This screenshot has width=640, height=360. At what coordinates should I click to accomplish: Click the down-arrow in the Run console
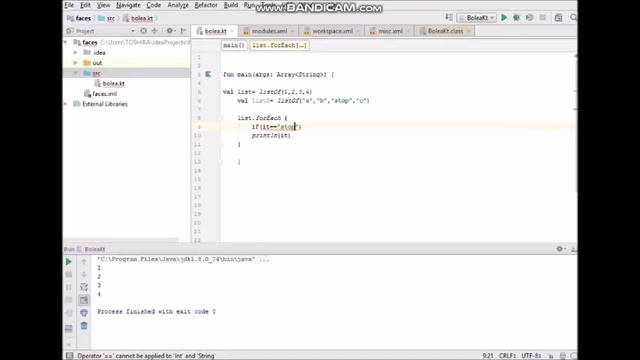coord(84,274)
